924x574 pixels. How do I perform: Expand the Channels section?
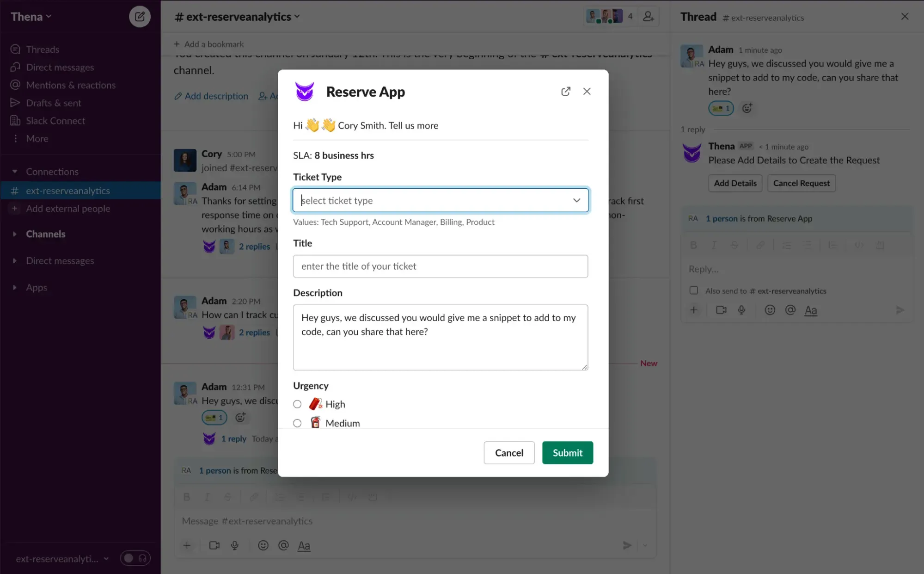15,234
